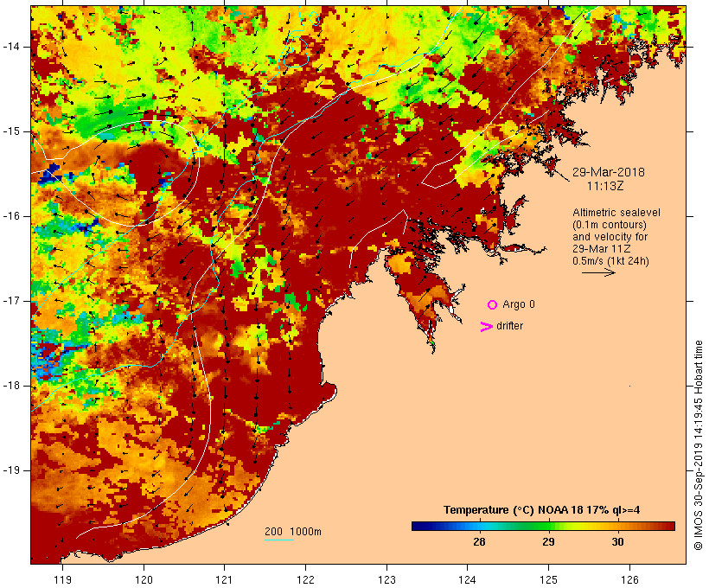709x588 pixels.
Task: Click longitude axis label 124
Action: pos(467,579)
